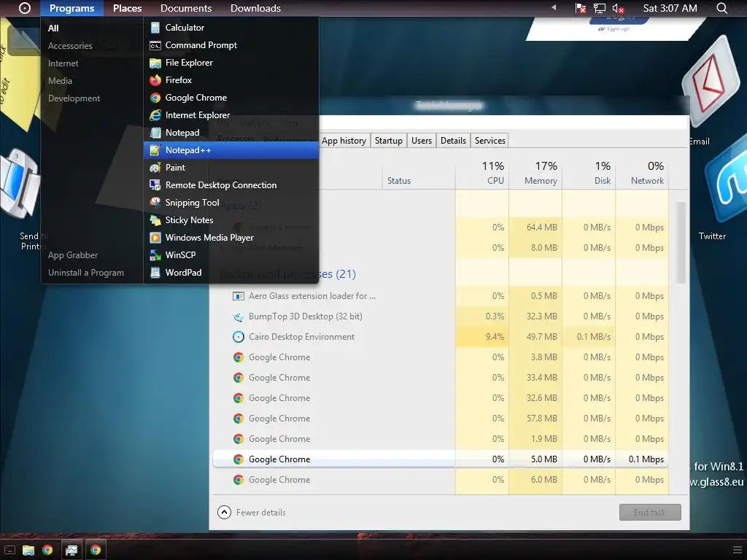Filter programs by Internet category
Viewport: 747px width, 560px height.
coord(63,63)
